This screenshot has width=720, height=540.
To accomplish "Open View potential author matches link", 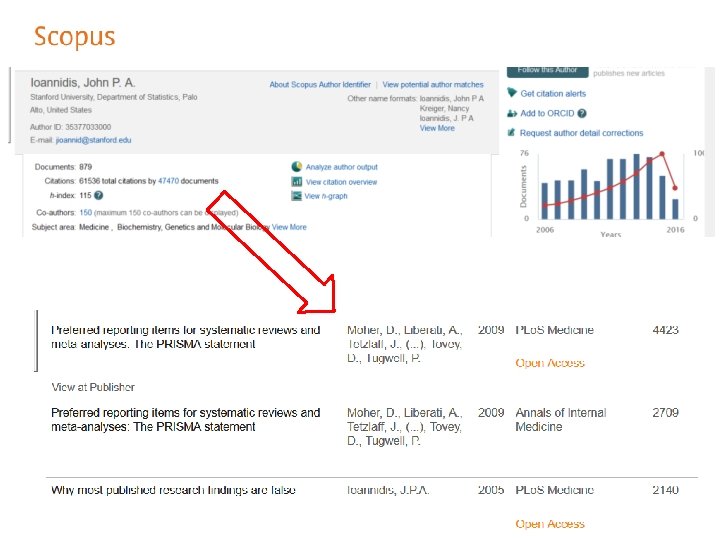I will point(433,84).
